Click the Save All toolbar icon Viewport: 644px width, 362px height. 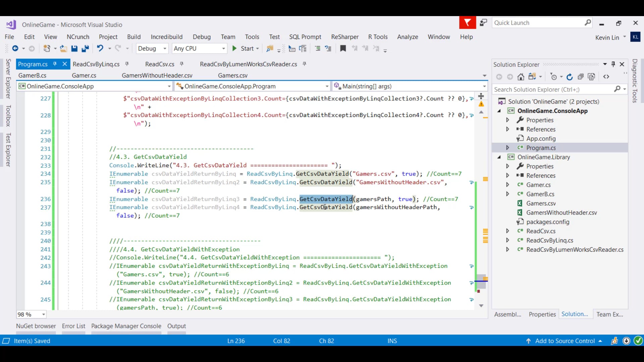(85, 49)
